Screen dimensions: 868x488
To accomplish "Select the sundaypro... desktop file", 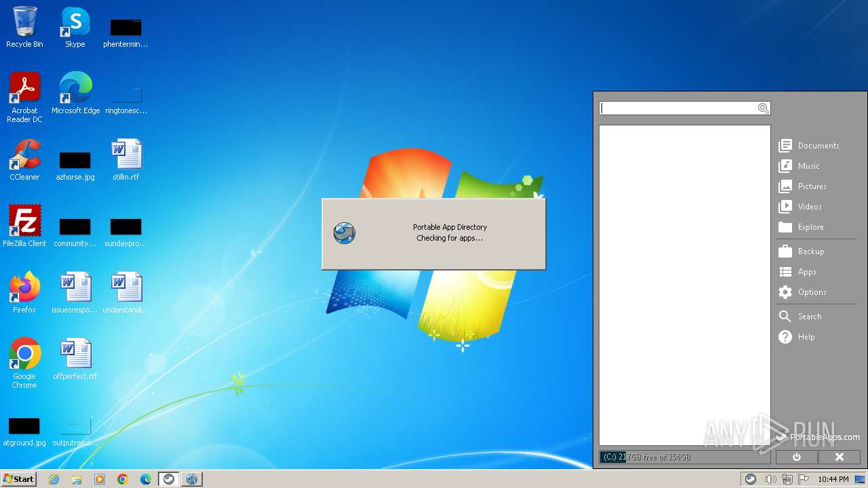I will [x=126, y=232].
